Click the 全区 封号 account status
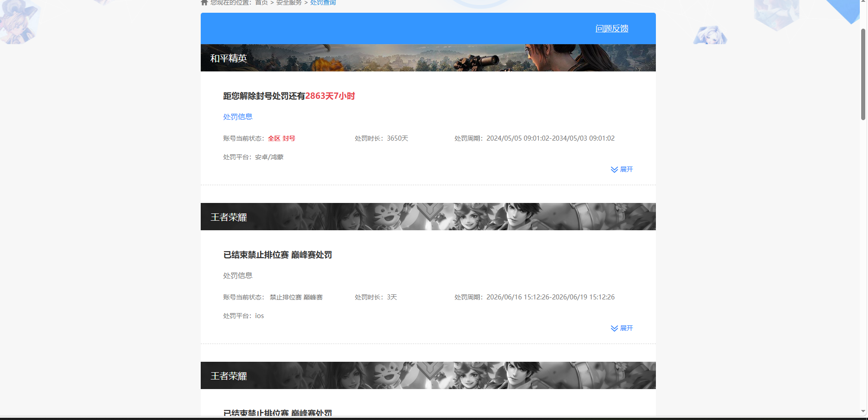The image size is (868, 420). point(282,138)
